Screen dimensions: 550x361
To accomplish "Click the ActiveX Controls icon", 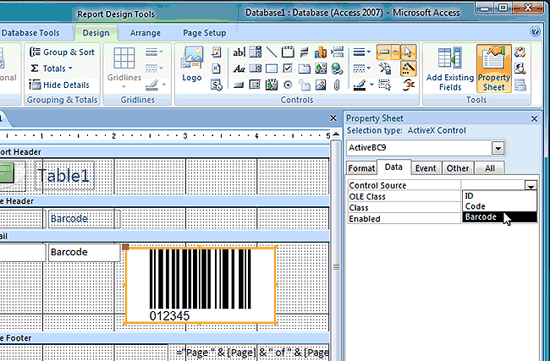I will [x=408, y=85].
